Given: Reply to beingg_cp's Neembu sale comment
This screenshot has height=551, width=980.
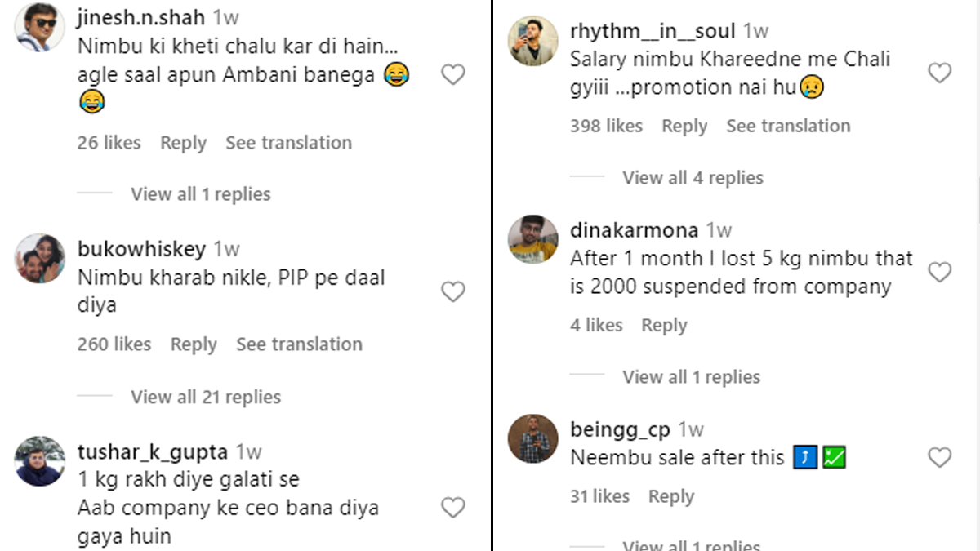Looking at the screenshot, I should pos(670,496).
